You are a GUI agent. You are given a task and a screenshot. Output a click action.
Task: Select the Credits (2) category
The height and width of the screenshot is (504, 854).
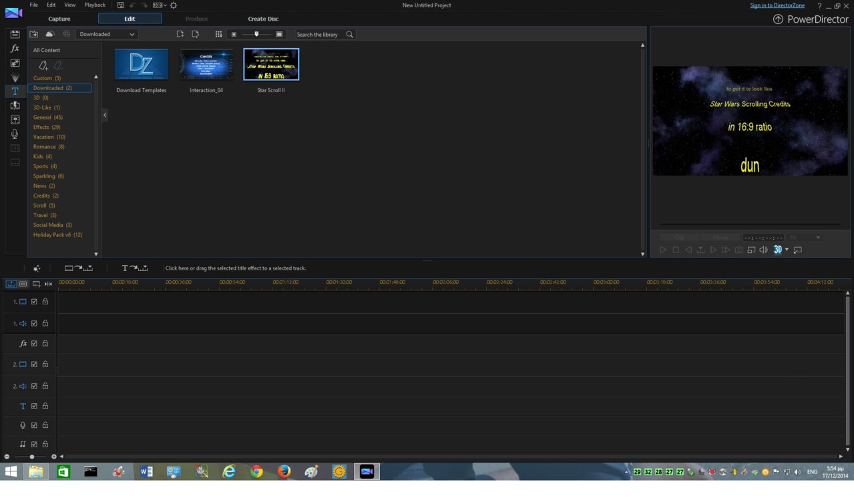click(x=46, y=196)
